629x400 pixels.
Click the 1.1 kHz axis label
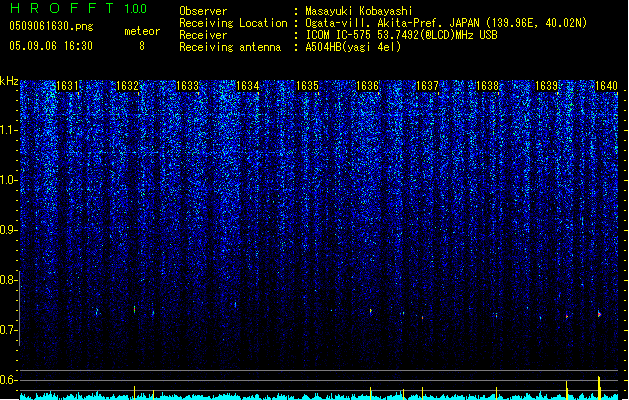tap(9, 130)
